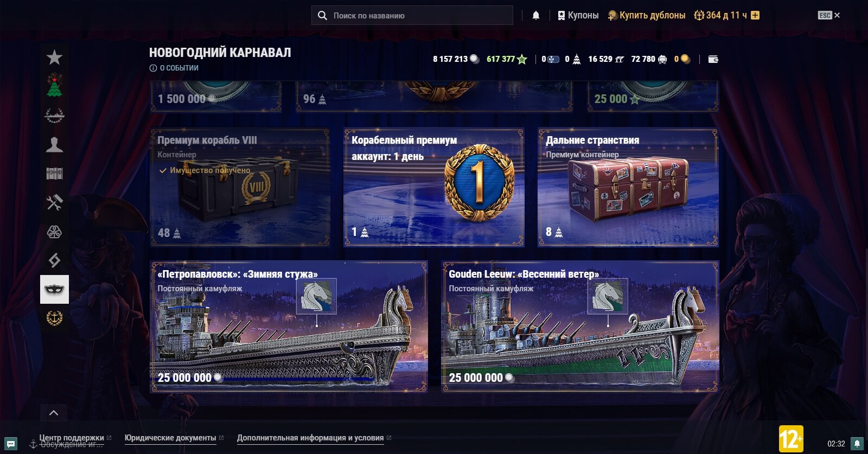Open the commander silhouette sidebar category

(54, 144)
